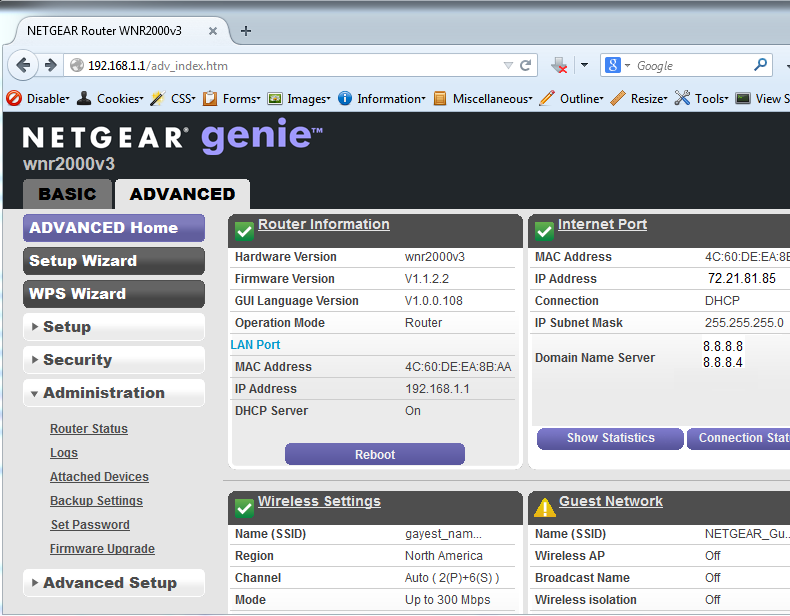
Task: Click the globe site identity icon
Action: pos(77,65)
